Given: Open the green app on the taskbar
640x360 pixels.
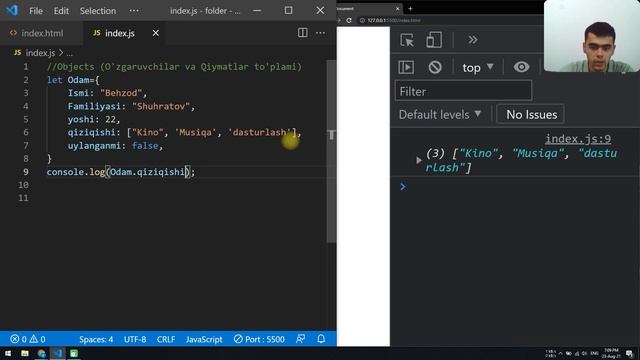Looking at the screenshot, I should [x=74, y=353].
